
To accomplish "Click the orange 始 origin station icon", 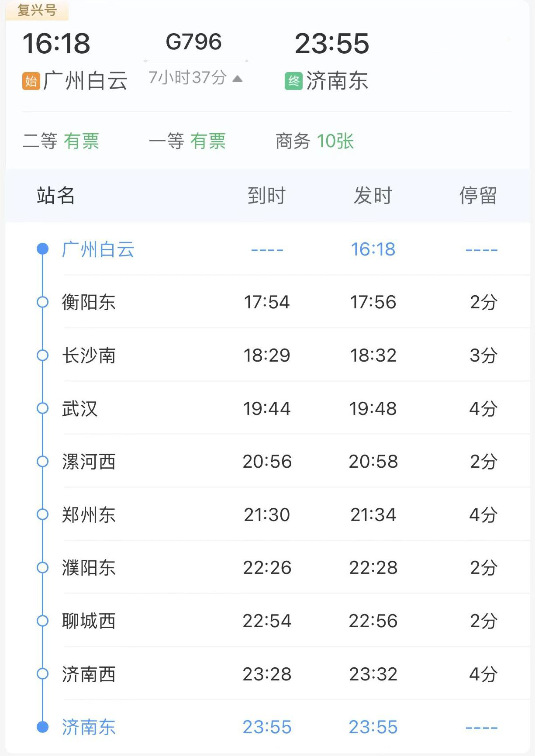I will coord(31,81).
